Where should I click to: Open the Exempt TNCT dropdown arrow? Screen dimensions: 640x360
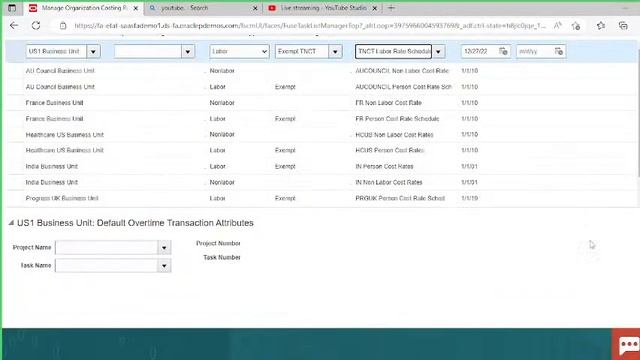(335, 52)
